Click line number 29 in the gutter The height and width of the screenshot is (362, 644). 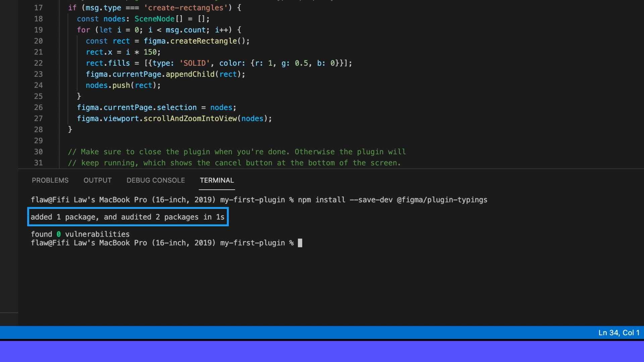(38, 140)
